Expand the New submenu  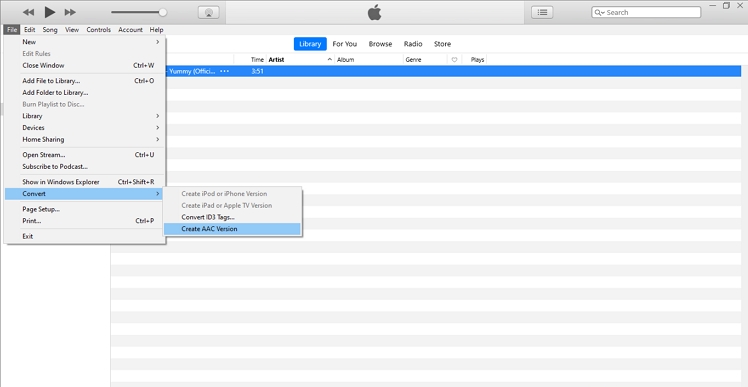tap(91, 42)
